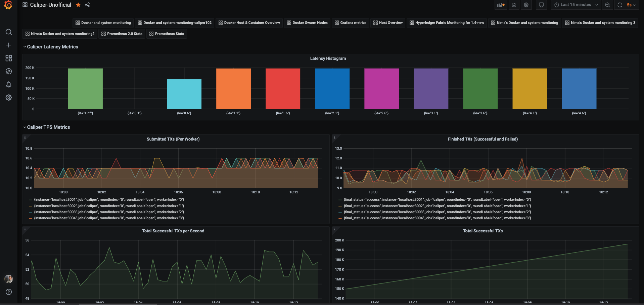
Task: Cycle view mode with the monitor icon
Action: coord(541,5)
